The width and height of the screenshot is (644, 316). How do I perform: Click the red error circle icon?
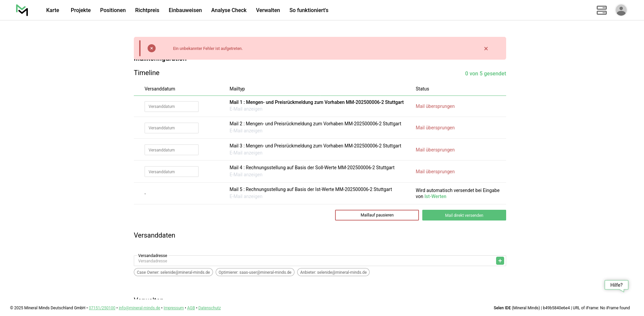pos(152,48)
